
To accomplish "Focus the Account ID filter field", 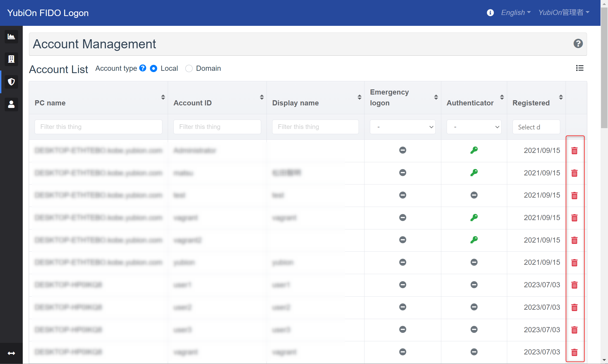I will click(x=217, y=127).
